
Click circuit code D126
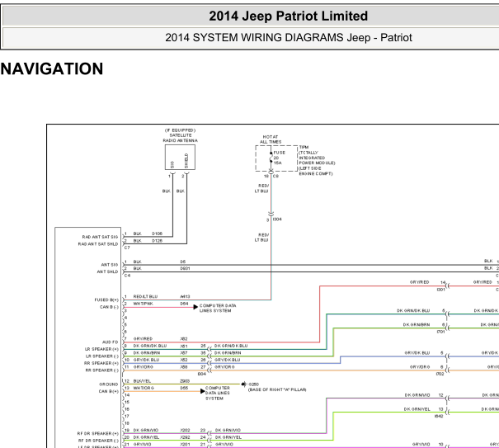(158, 241)
